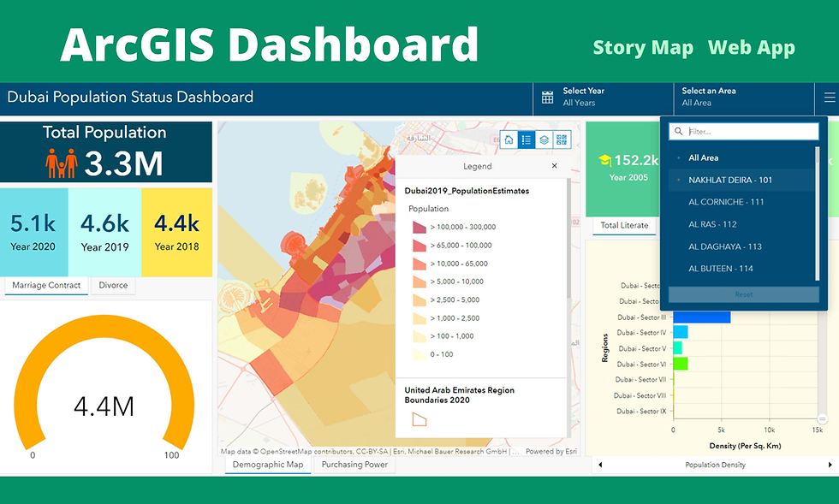Image resolution: width=839 pixels, height=504 pixels.
Task: Open the Select Year dropdown
Action: (x=603, y=98)
